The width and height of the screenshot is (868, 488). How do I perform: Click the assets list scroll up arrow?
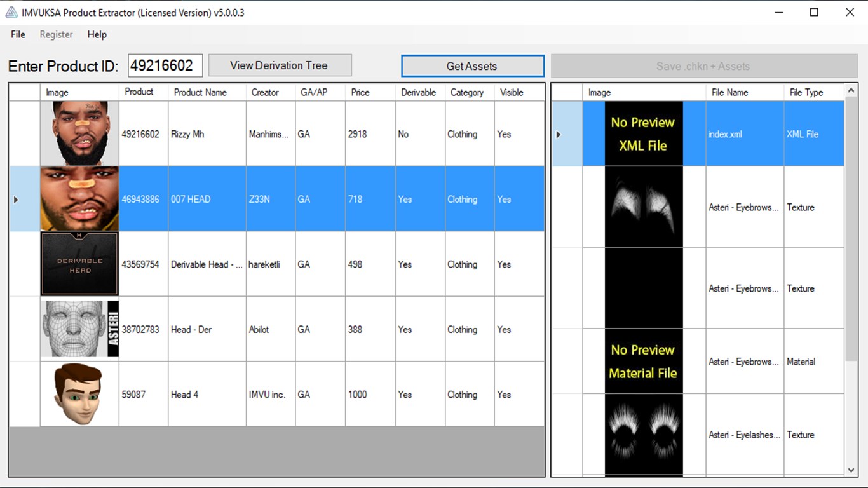pos(851,91)
